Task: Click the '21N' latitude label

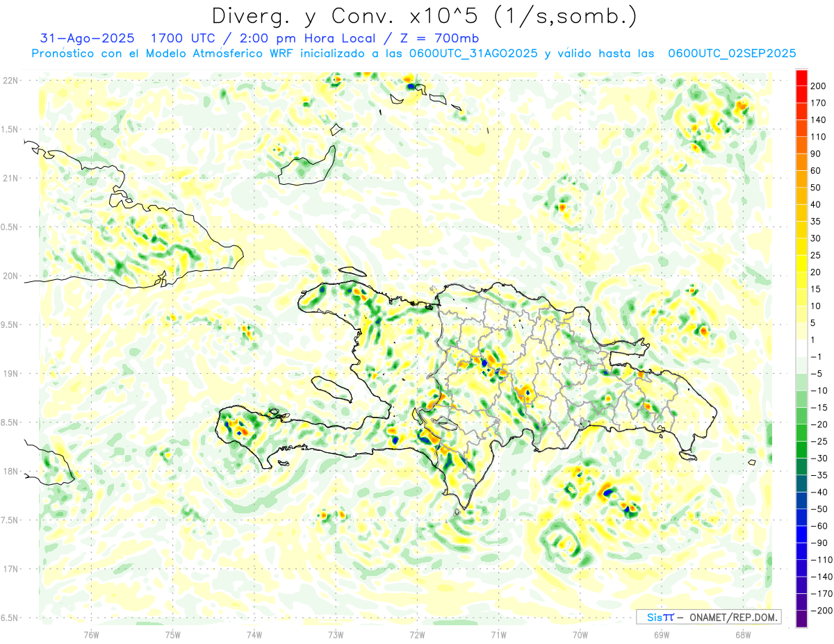Action: pos(11,179)
